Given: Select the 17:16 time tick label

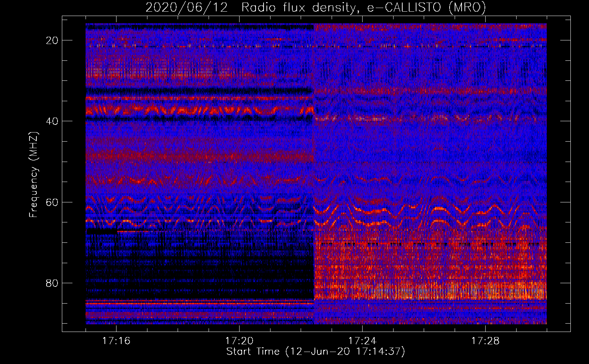Looking at the screenshot, I should click(116, 341).
